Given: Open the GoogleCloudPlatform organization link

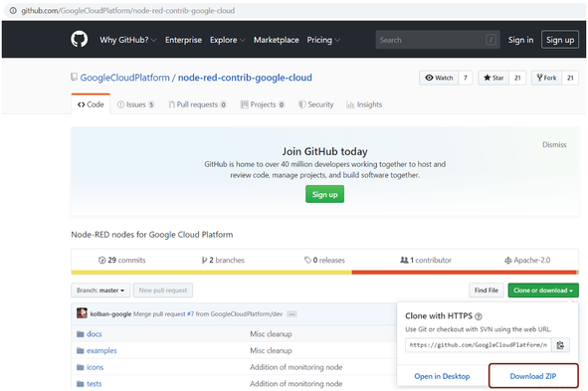Looking at the screenshot, I should [x=125, y=78].
